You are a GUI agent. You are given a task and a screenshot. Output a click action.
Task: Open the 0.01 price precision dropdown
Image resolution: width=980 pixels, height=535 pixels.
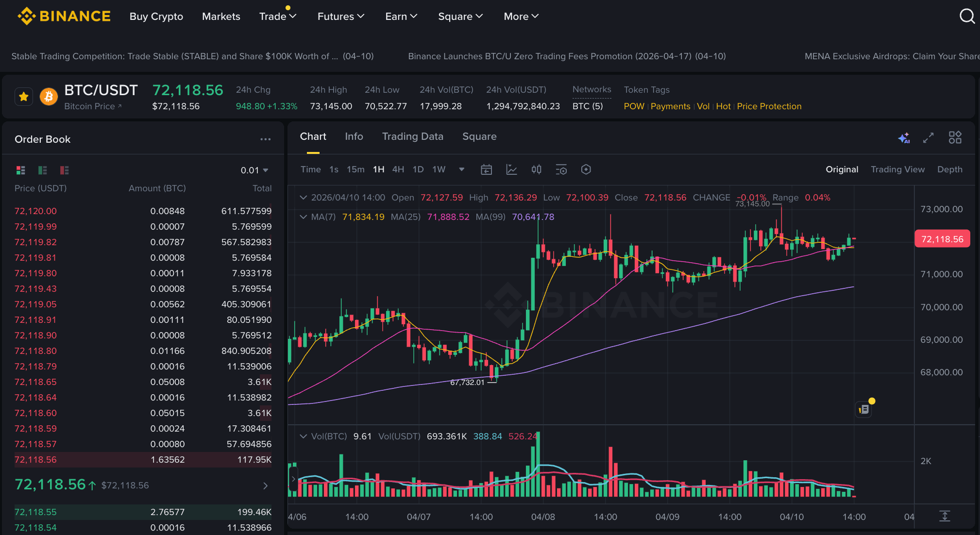pos(254,170)
